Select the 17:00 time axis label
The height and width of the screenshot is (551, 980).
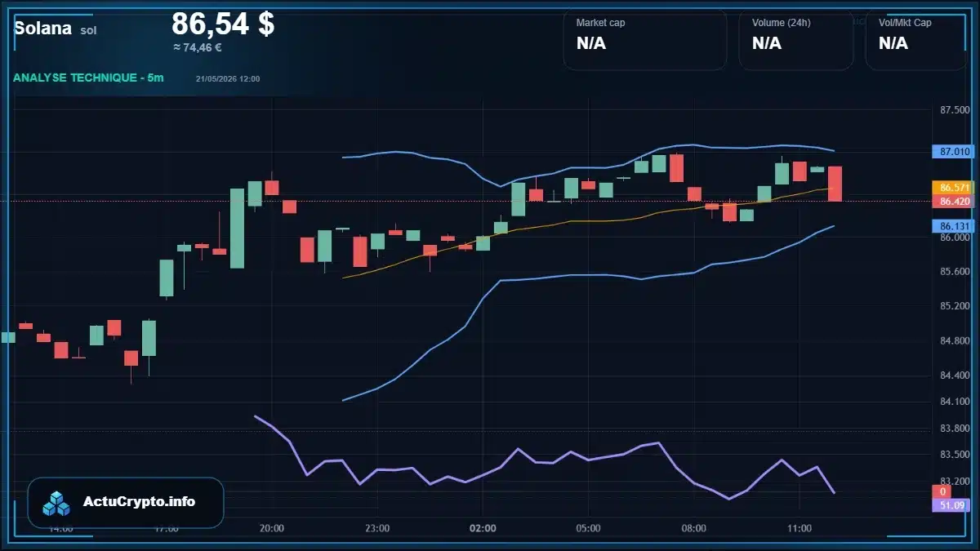click(167, 529)
